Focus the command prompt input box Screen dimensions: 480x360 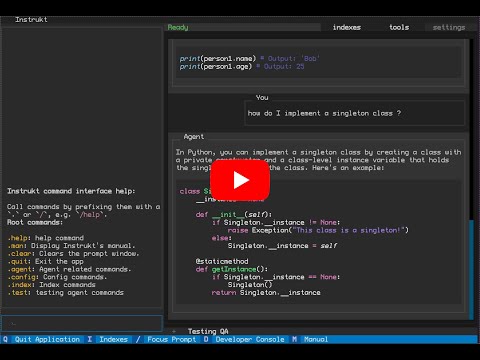tap(82, 323)
